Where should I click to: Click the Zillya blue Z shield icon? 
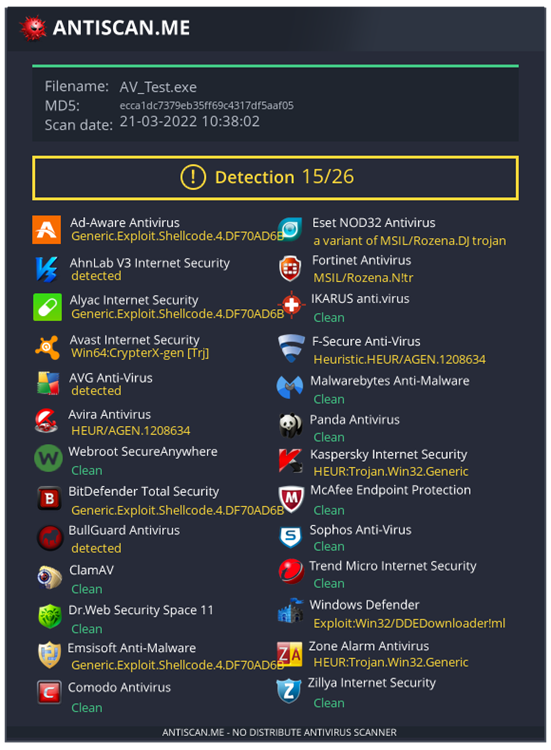pos(289,691)
